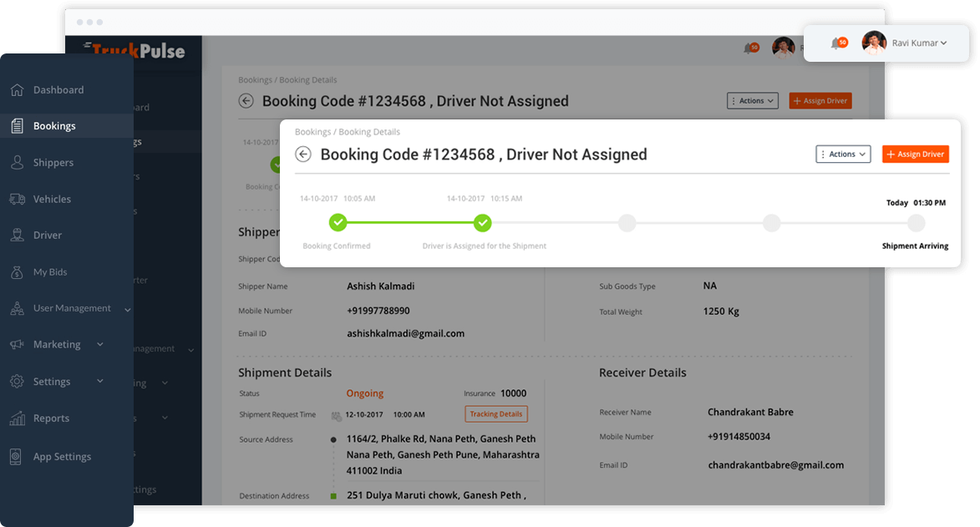Image resolution: width=980 pixels, height=527 pixels.
Task: Click the Bookings breadcrumb link
Action: (x=312, y=132)
